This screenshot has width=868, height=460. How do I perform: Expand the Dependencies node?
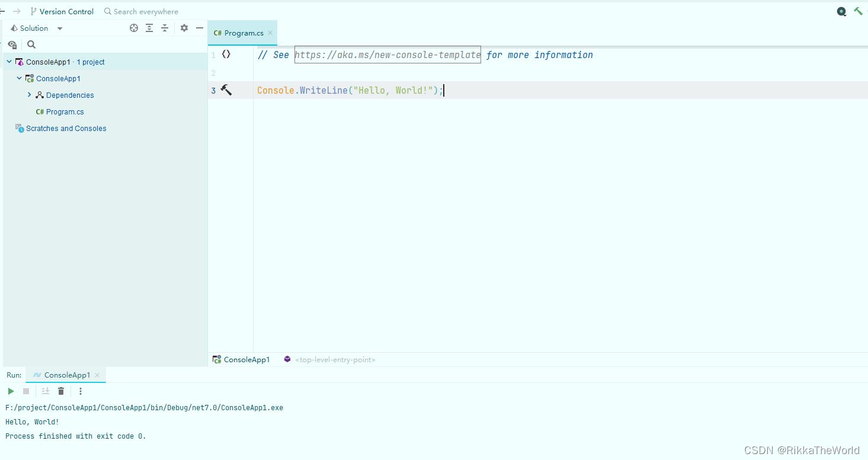pos(29,95)
